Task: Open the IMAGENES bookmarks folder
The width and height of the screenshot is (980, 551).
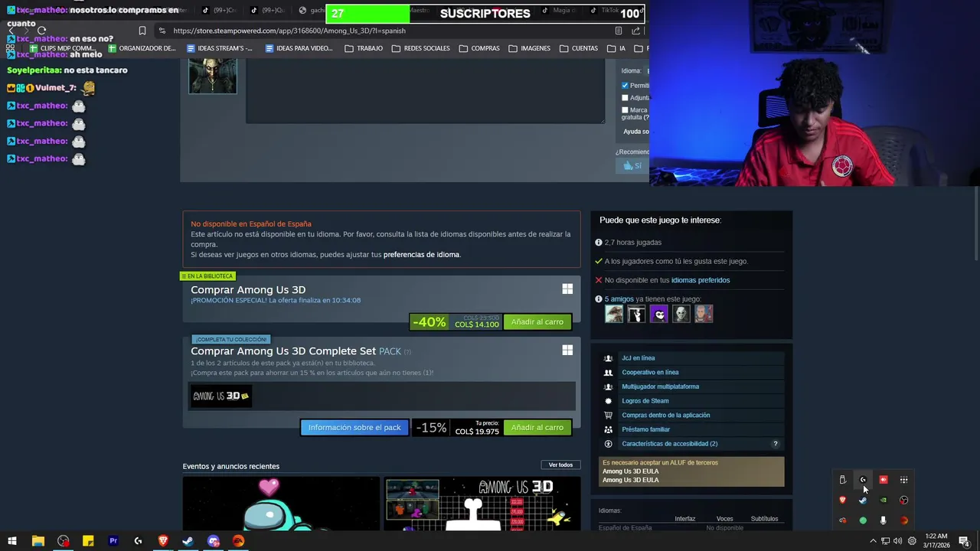Action: pyautogui.click(x=529, y=48)
